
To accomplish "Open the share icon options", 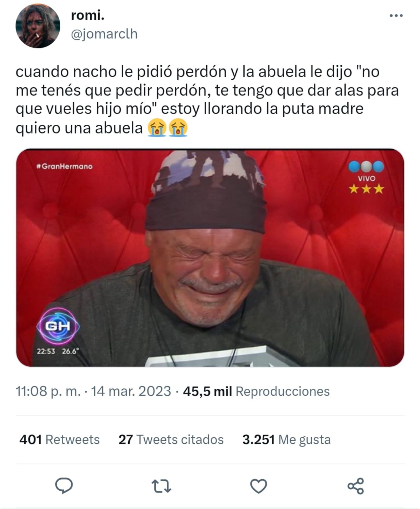I will 355,486.
